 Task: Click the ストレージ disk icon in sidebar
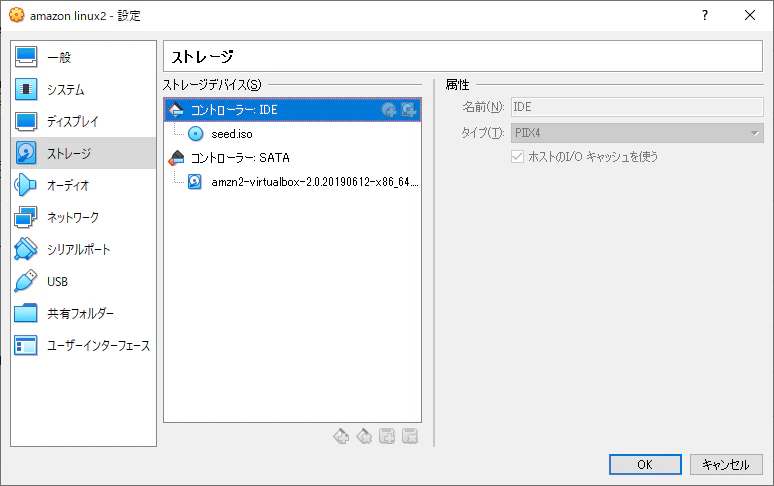click(x=26, y=153)
